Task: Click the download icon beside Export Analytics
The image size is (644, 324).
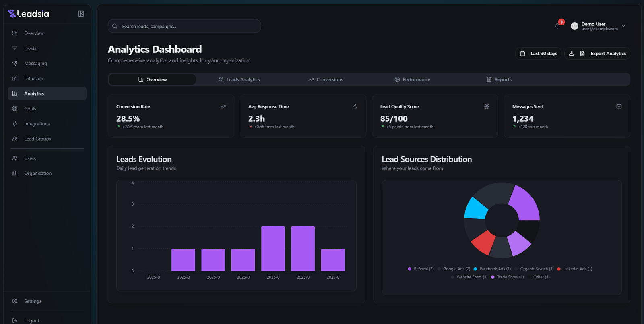Action: (571, 53)
